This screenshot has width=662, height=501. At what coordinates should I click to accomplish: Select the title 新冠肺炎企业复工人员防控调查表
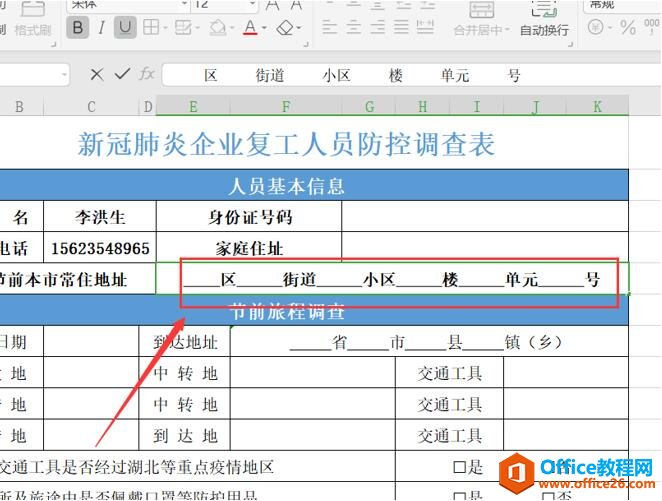click(286, 144)
